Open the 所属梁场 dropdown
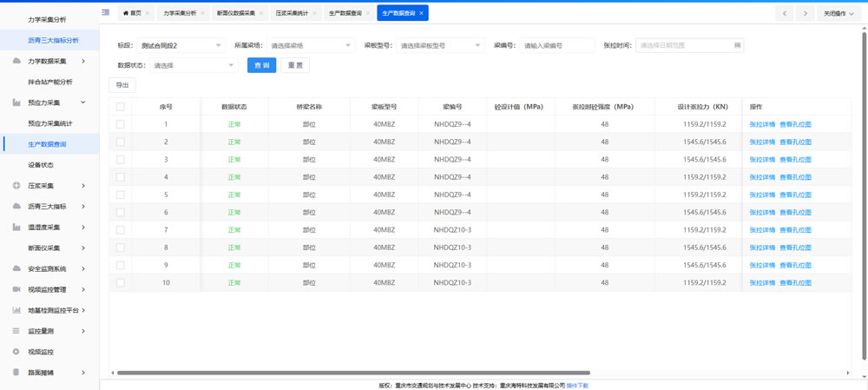 (x=310, y=45)
